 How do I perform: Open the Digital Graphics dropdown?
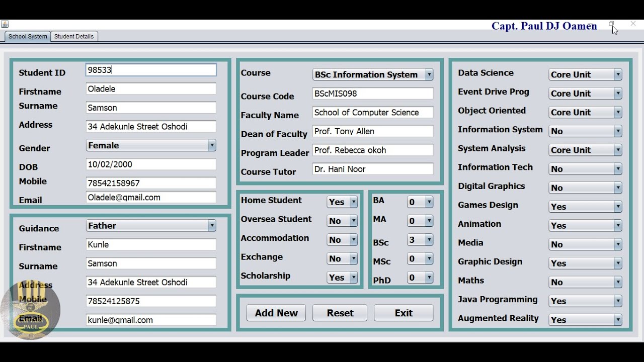(586, 188)
